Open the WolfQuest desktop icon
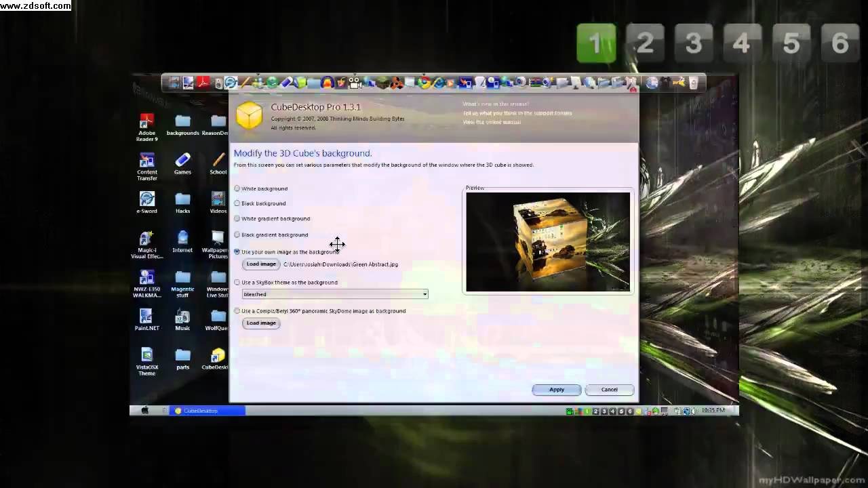 (218, 320)
